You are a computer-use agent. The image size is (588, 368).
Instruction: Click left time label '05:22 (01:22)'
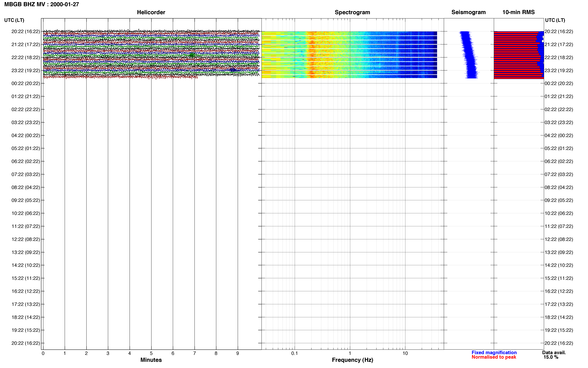26,148
